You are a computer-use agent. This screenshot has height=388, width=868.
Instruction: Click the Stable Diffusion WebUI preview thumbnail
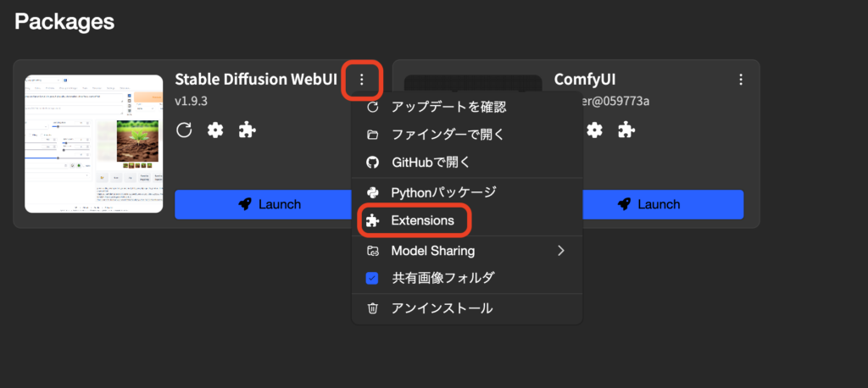point(93,143)
